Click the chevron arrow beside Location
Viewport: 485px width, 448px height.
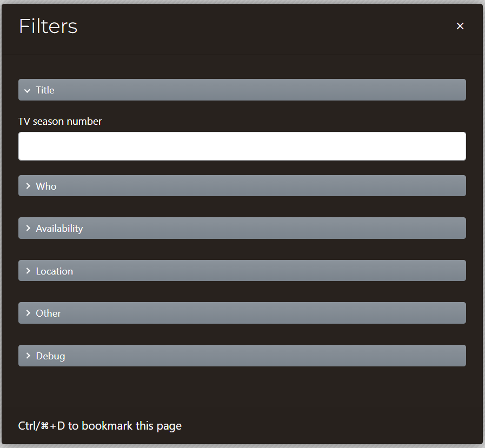coord(28,271)
